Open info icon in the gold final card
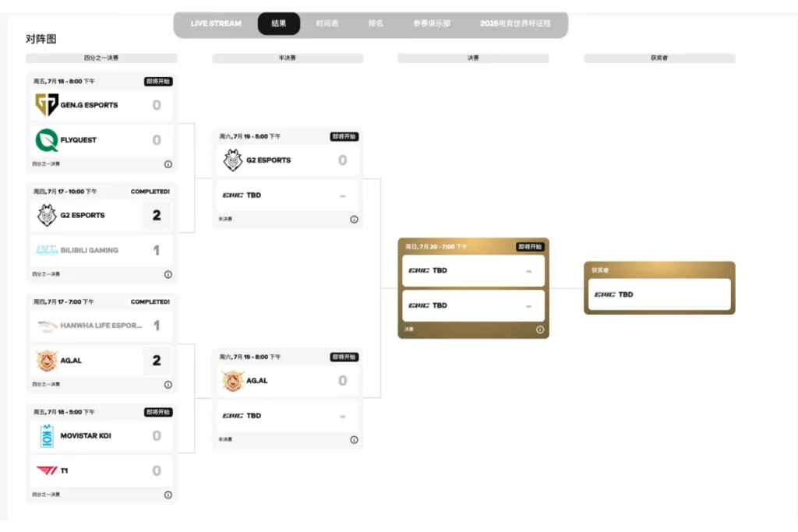The height and width of the screenshot is (532, 798). pyautogui.click(x=540, y=329)
